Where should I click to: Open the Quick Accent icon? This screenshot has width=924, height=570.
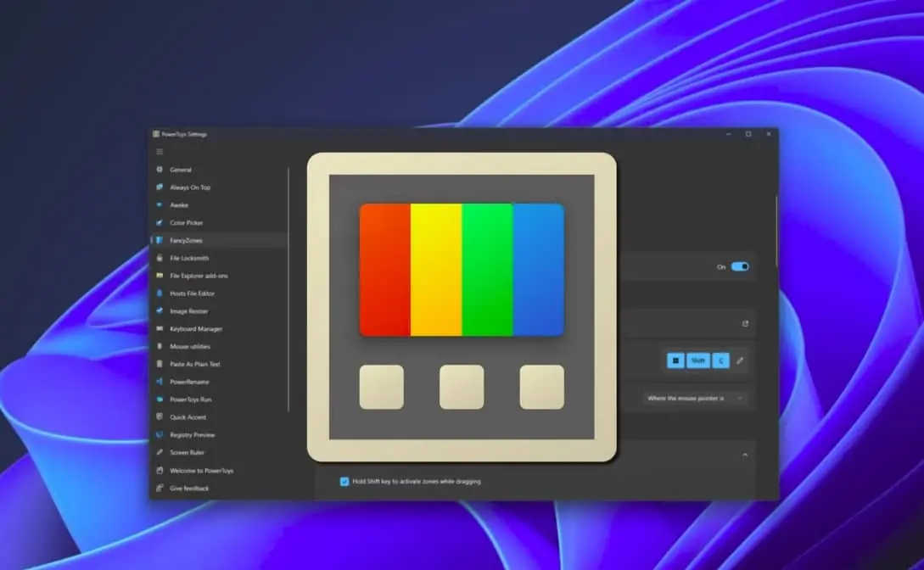(160, 417)
